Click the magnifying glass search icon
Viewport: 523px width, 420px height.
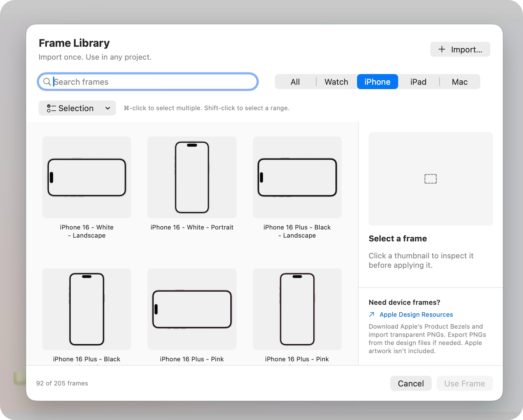(x=47, y=82)
